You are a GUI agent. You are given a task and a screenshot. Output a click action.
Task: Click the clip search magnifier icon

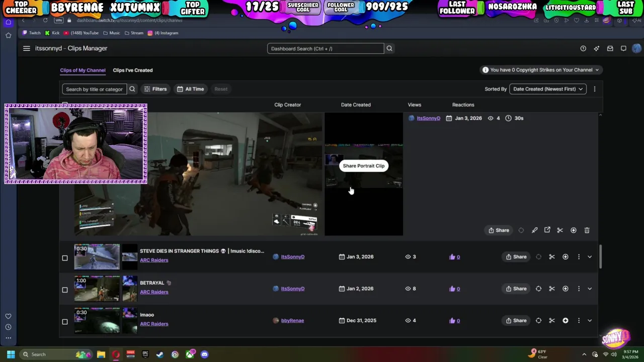(x=132, y=89)
